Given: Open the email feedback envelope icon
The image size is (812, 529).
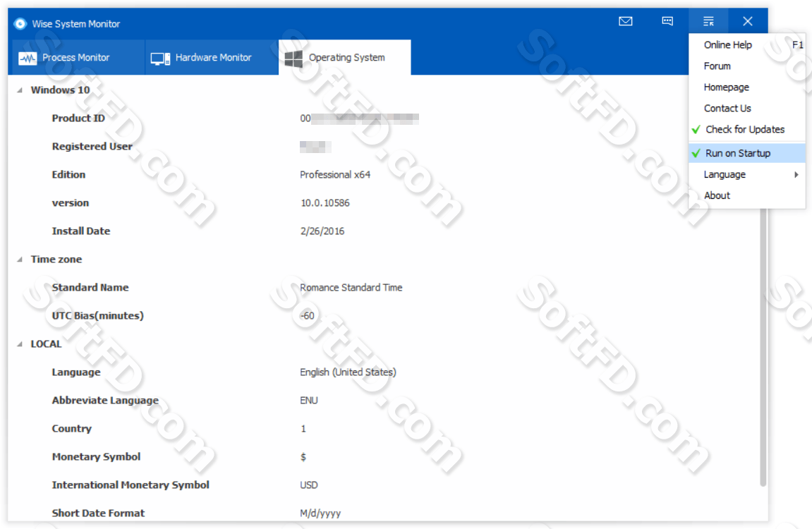Looking at the screenshot, I should [x=626, y=21].
